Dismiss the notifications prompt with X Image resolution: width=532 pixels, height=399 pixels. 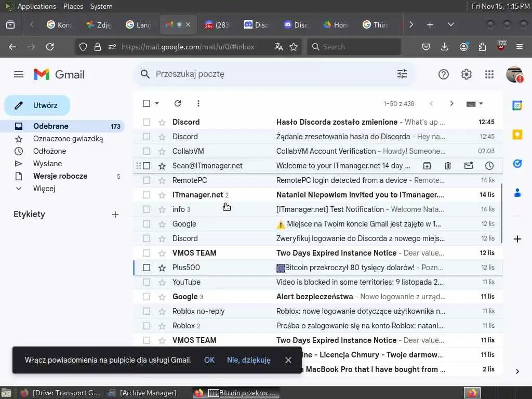coord(288,360)
